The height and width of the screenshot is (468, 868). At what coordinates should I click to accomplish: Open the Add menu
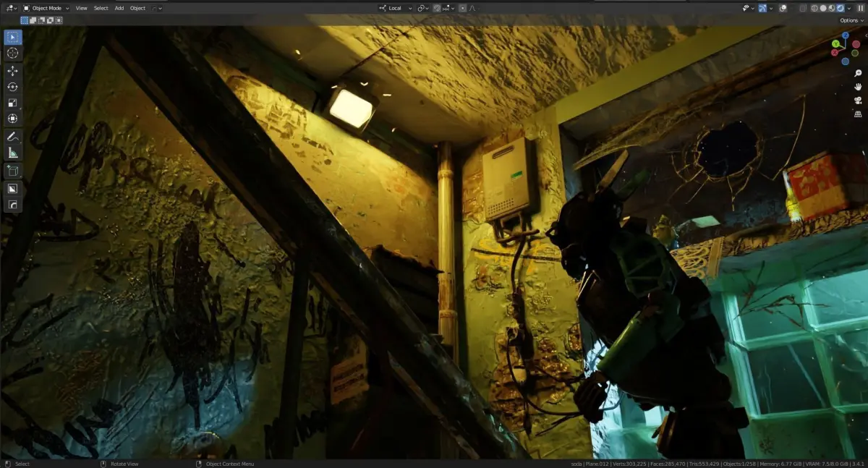pos(119,8)
